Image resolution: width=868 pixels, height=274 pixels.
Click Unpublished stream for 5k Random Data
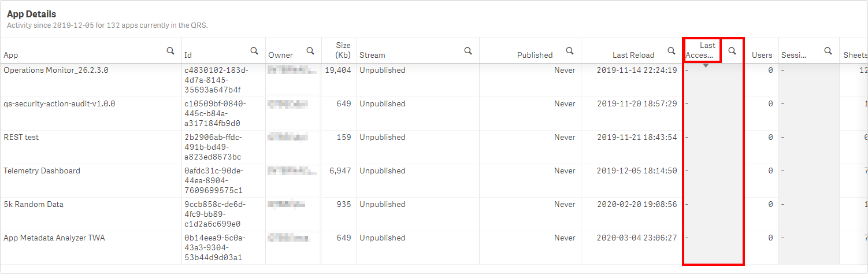click(383, 204)
